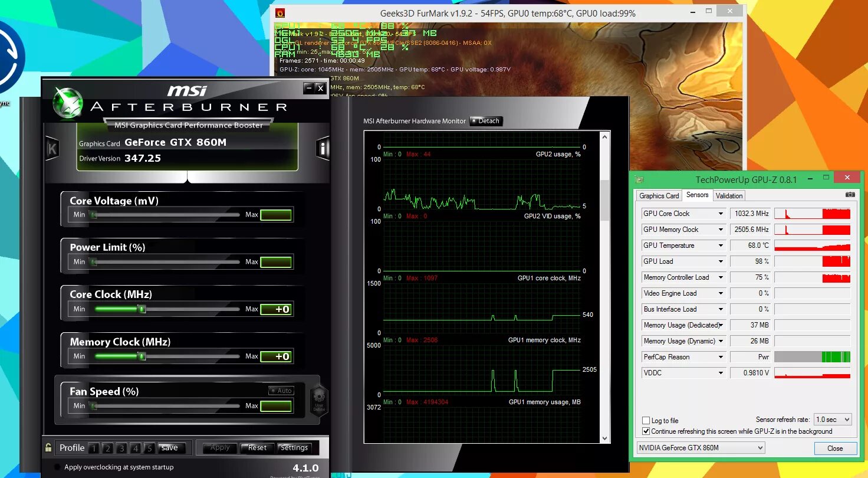Open Memory Usage (Dynamic) dropdown
Image resolution: width=868 pixels, height=478 pixels.
pyautogui.click(x=720, y=341)
